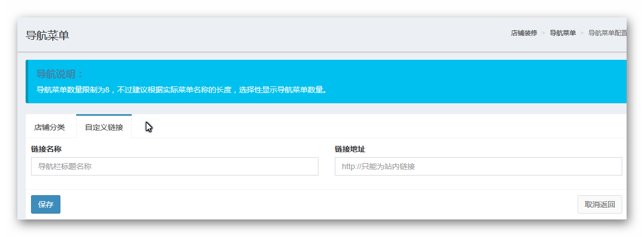Viewport: 644px width, 237px height.
Task: Click the 导航菜单配置 breadcrumb item
Action: [607, 33]
